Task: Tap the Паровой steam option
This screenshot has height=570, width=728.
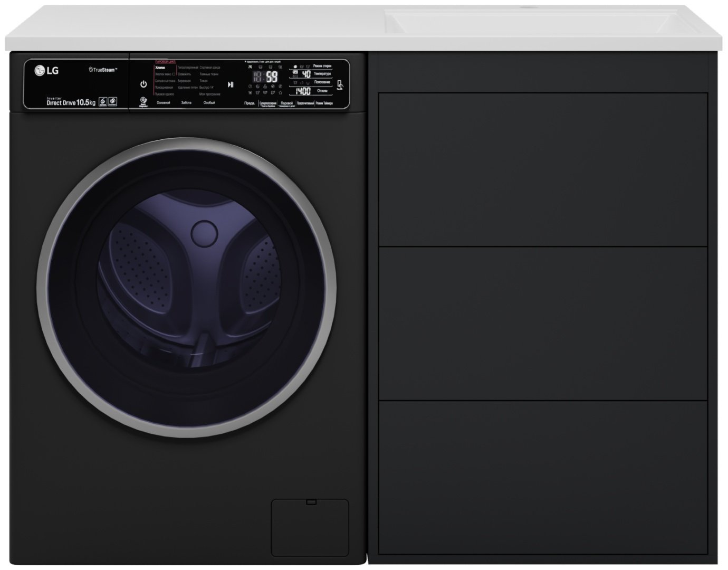Action: 287,103
